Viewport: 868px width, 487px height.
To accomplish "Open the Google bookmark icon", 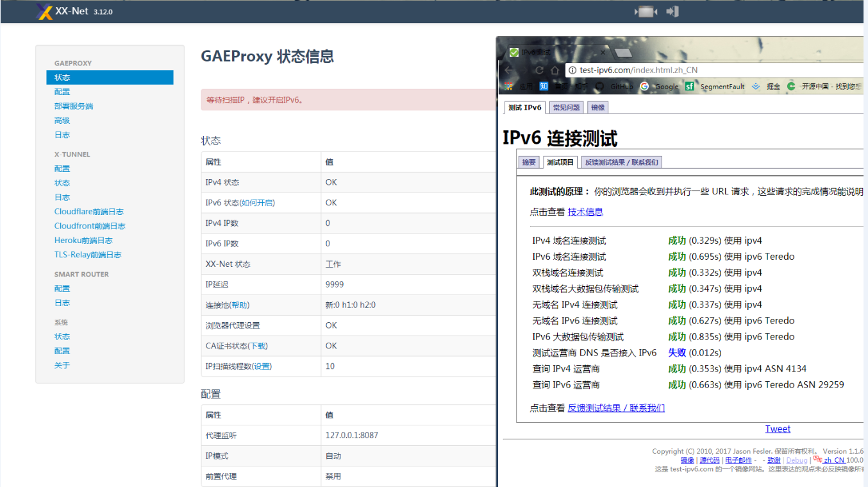I will pyautogui.click(x=645, y=86).
